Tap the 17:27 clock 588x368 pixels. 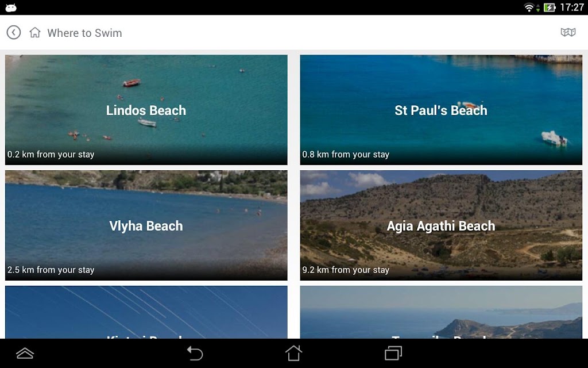(572, 7)
